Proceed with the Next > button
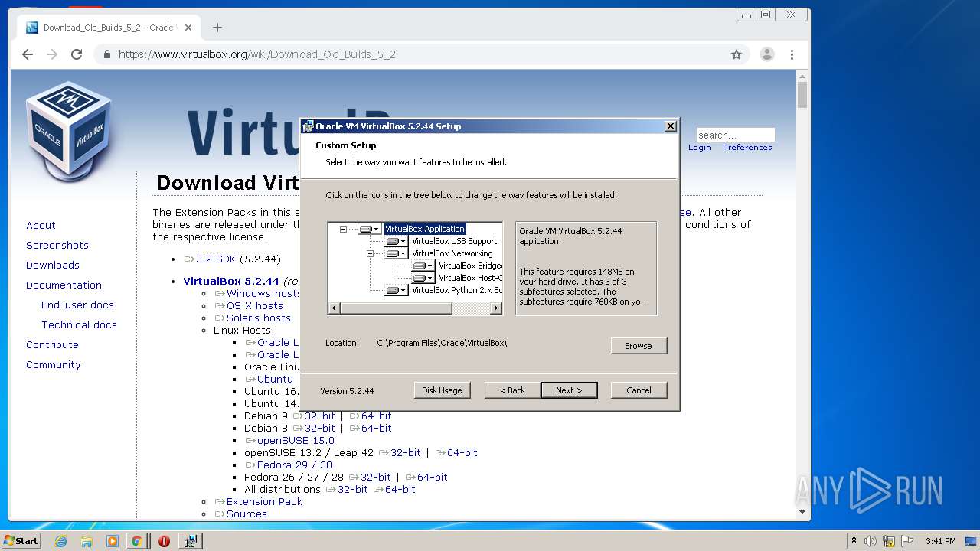 [569, 390]
